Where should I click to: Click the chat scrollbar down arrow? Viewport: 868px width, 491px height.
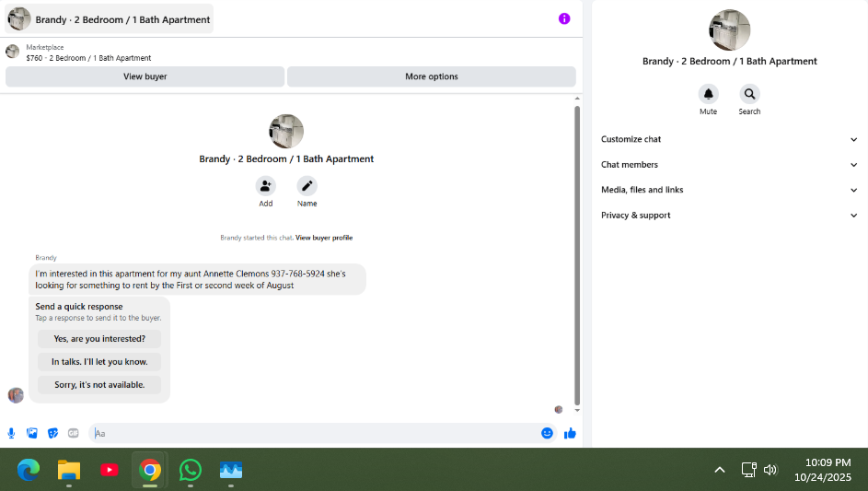click(577, 411)
